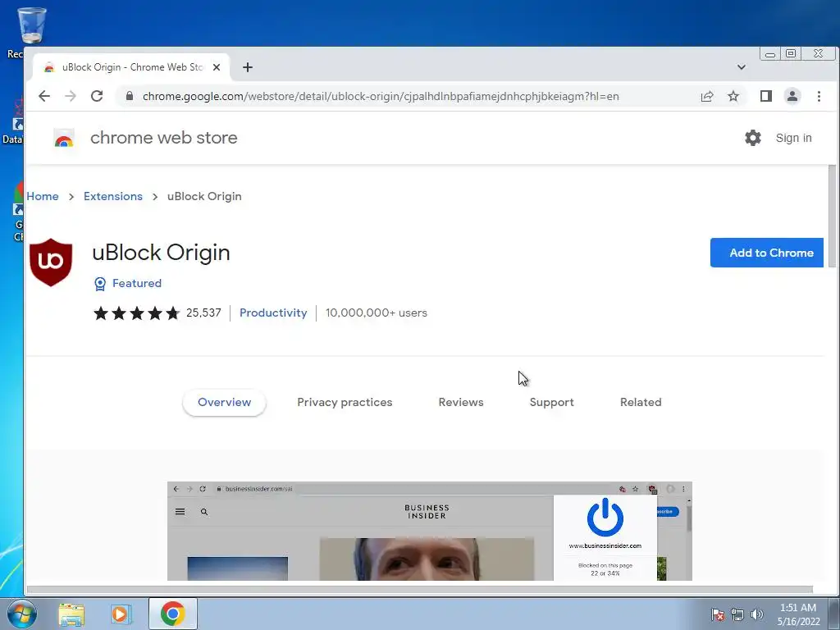Click the Chrome Web Store rainbow logo
Image resolution: width=840 pixels, height=630 pixels.
[x=64, y=138]
